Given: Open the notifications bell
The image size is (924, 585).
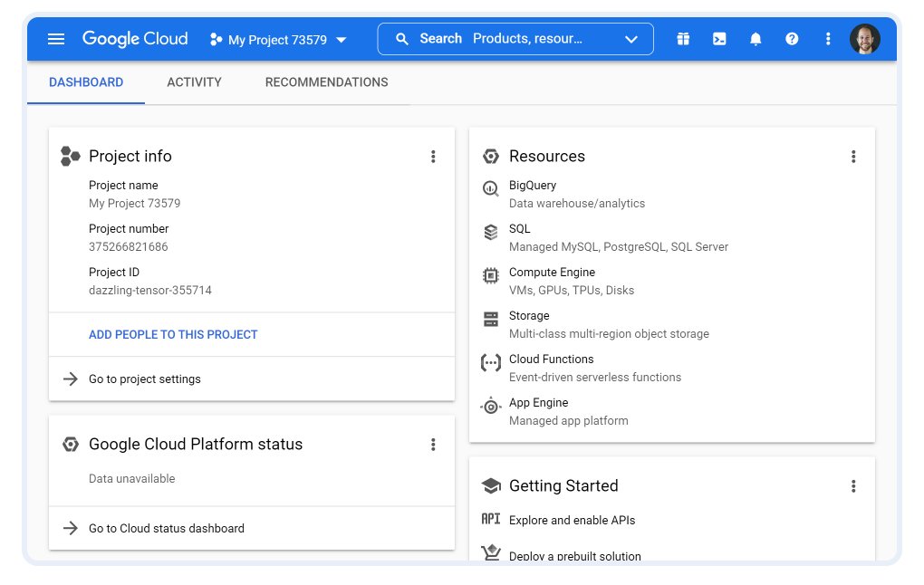Looking at the screenshot, I should click(756, 39).
